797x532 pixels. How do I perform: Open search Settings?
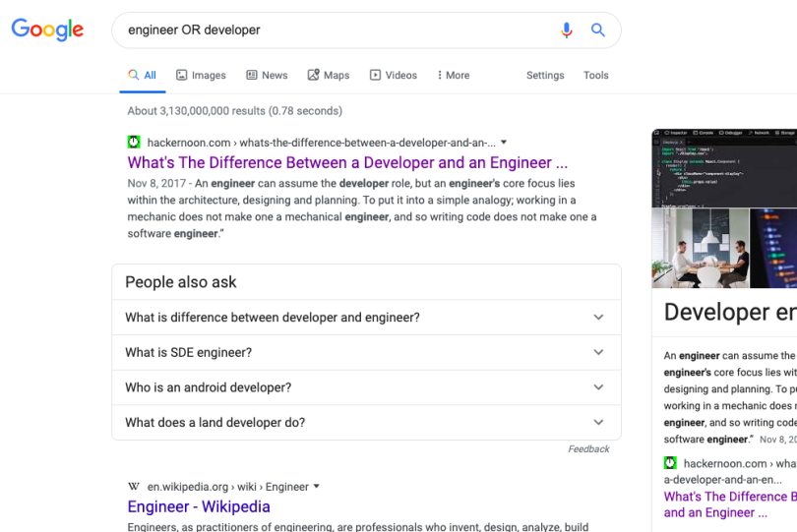coord(545,75)
